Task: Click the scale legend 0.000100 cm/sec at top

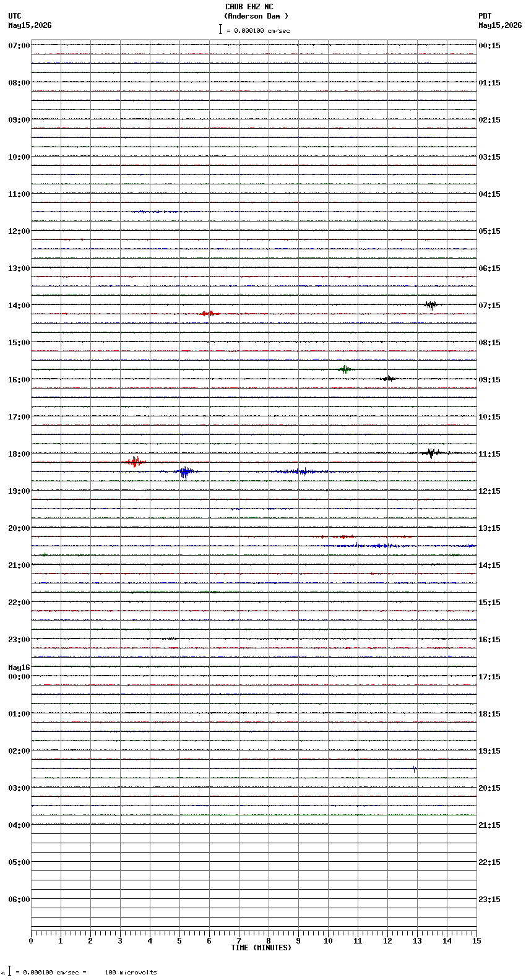Action: 254,30
